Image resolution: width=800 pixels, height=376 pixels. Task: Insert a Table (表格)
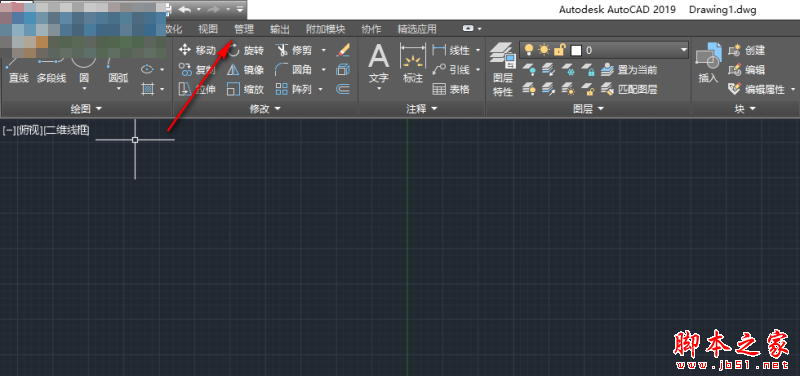(452, 89)
